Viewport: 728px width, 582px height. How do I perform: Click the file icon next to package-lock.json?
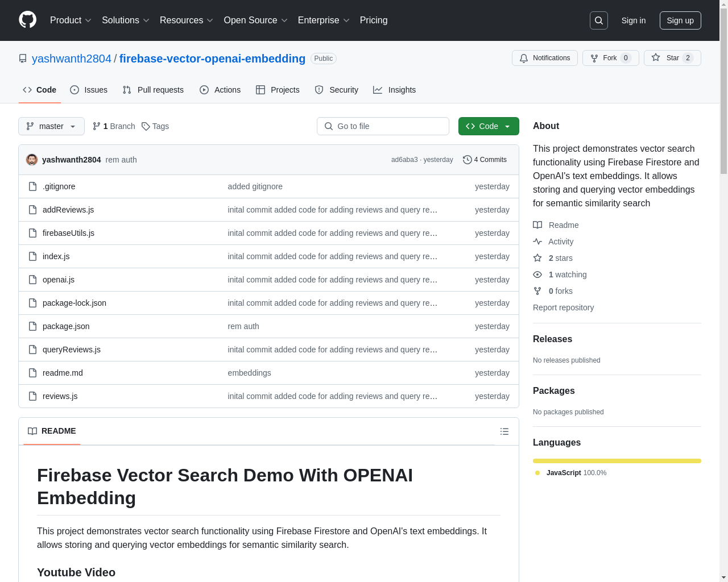[x=33, y=303]
